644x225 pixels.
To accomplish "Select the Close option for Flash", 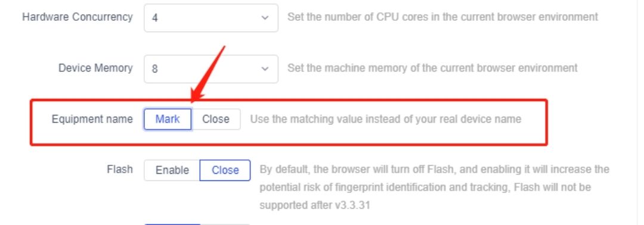I will [x=225, y=170].
